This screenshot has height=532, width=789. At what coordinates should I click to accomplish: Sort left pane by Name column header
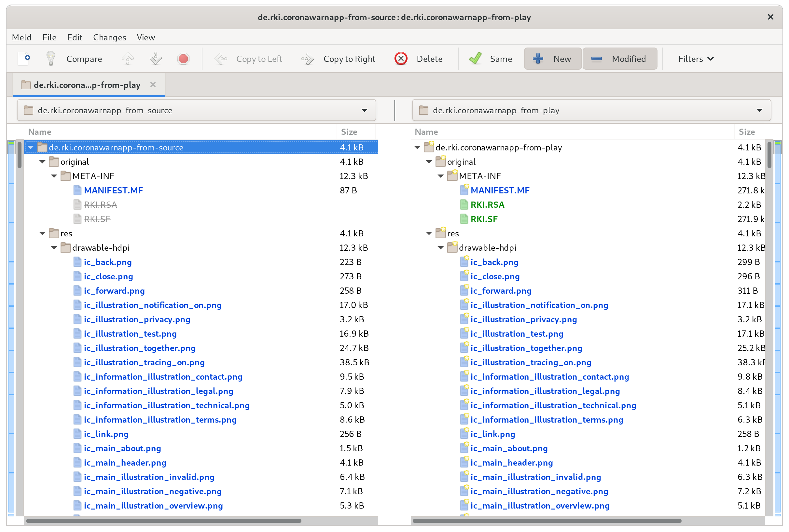click(180, 132)
